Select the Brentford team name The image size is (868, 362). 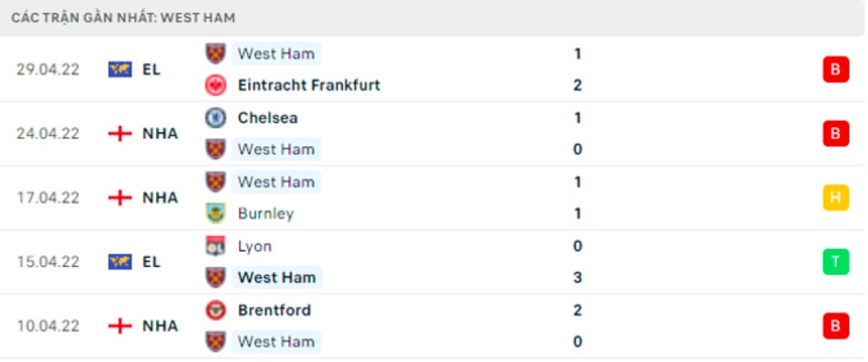coord(274,310)
